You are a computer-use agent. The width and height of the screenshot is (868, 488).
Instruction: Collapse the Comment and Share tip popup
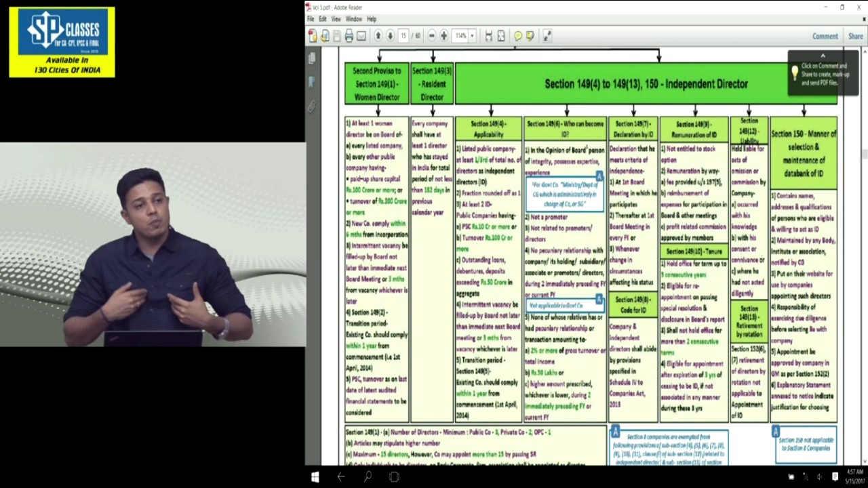click(x=823, y=57)
